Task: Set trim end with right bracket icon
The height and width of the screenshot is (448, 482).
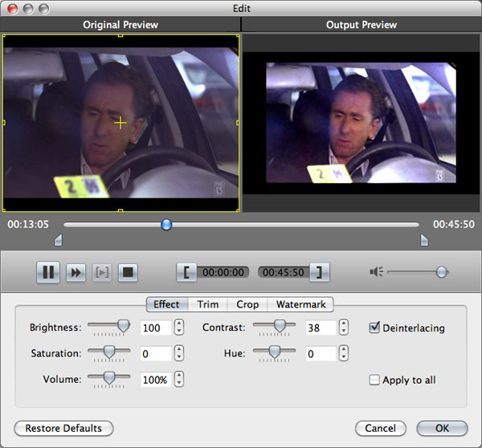Action: pyautogui.click(x=320, y=272)
